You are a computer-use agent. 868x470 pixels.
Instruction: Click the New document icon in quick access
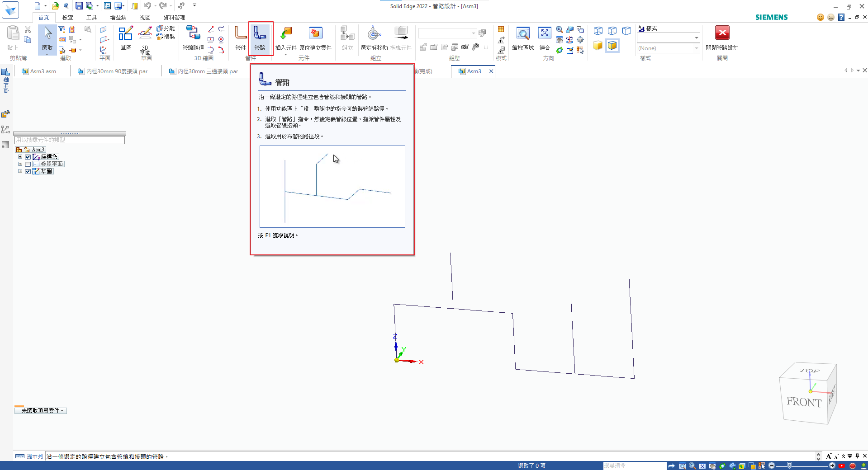click(x=38, y=6)
